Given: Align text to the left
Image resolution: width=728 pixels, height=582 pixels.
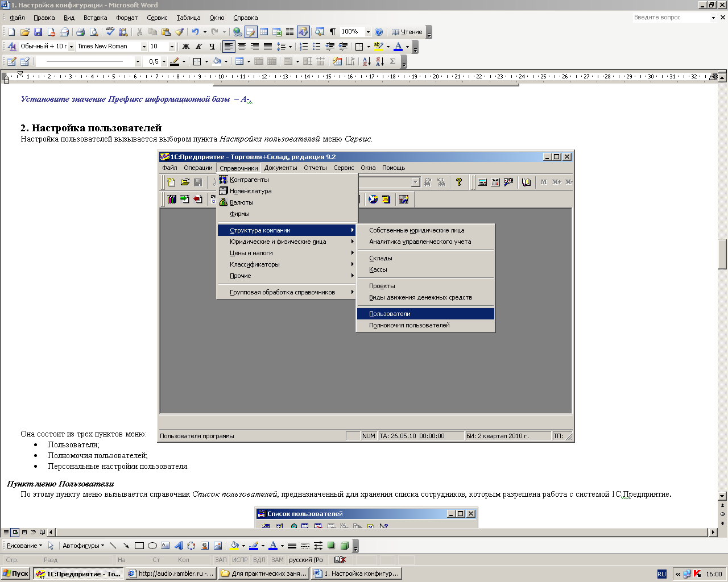Looking at the screenshot, I should click(x=229, y=47).
